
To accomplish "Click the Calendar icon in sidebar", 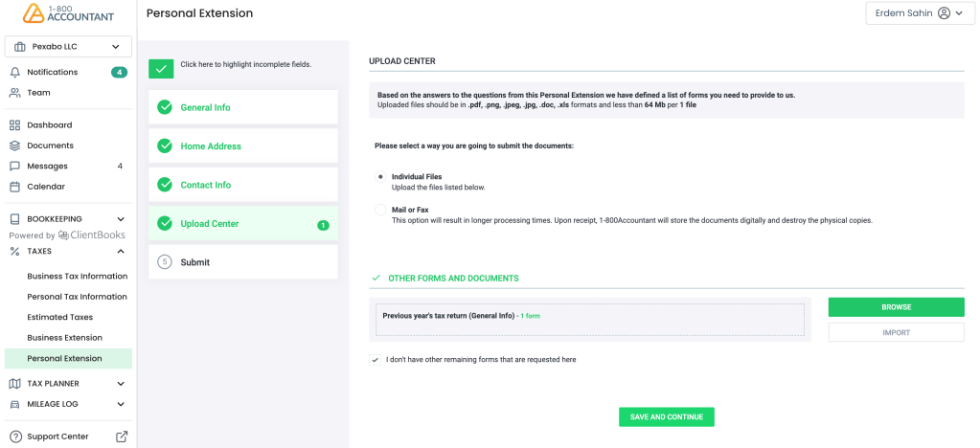I will click(x=15, y=187).
